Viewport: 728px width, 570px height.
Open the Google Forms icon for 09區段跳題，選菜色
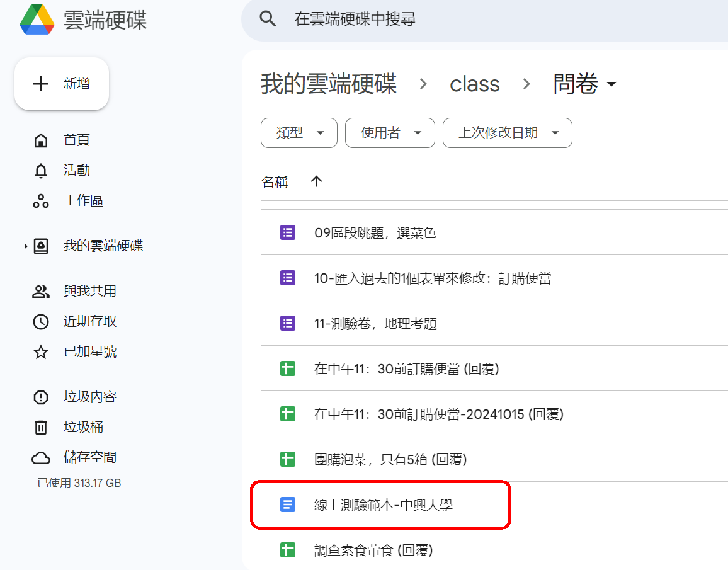(288, 232)
